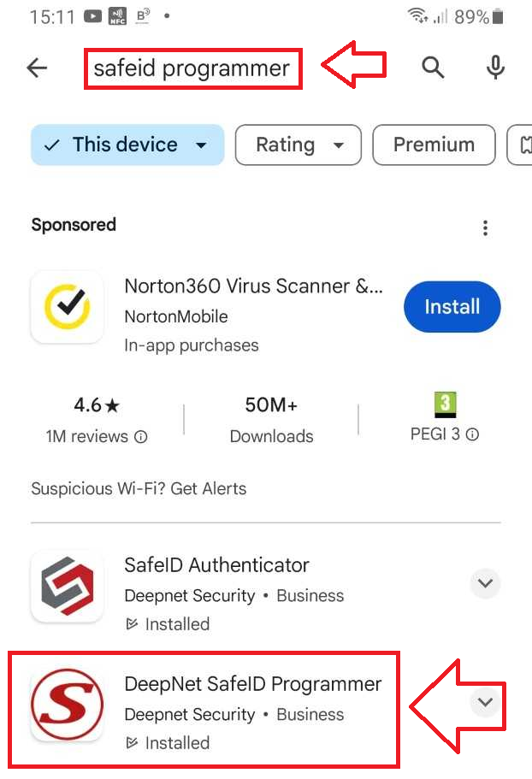
Task: Tap the back arrow
Action: click(37, 68)
